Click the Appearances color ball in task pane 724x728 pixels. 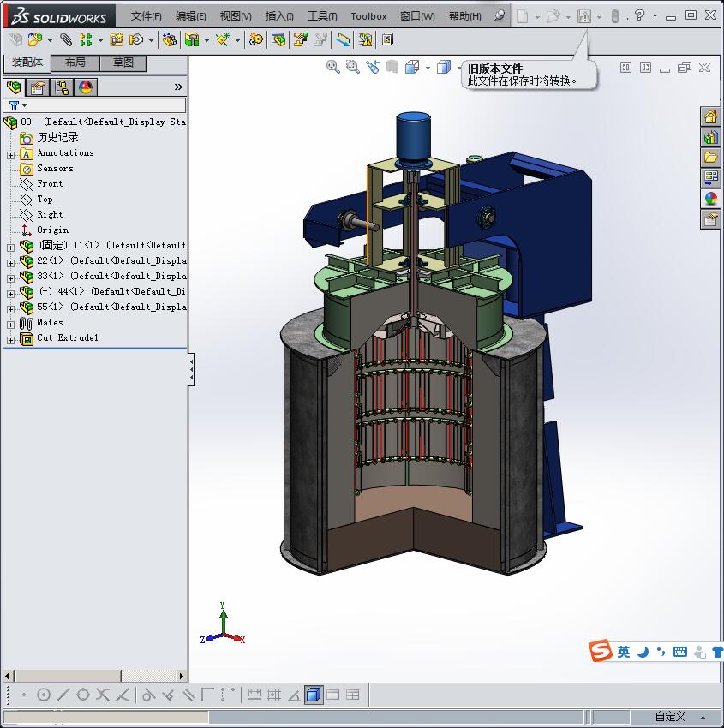pos(710,199)
